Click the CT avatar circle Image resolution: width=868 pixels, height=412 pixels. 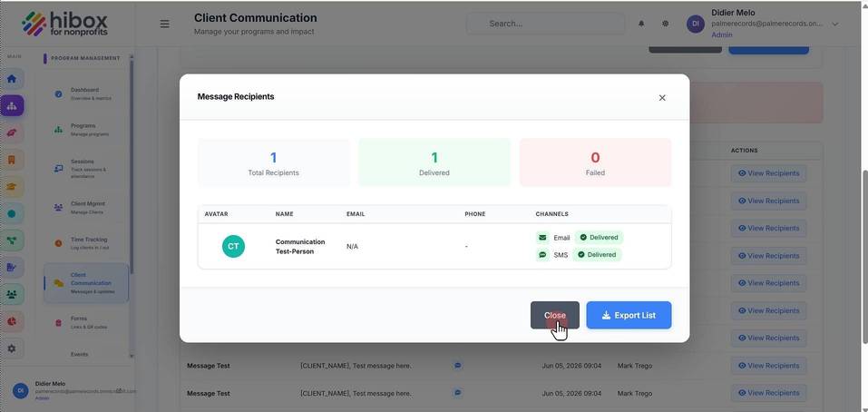233,247
